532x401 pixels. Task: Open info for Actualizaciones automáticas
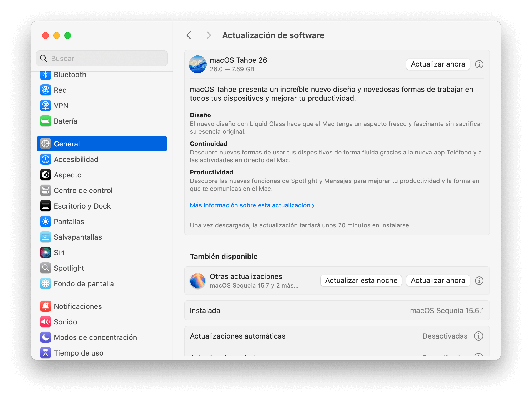(478, 336)
